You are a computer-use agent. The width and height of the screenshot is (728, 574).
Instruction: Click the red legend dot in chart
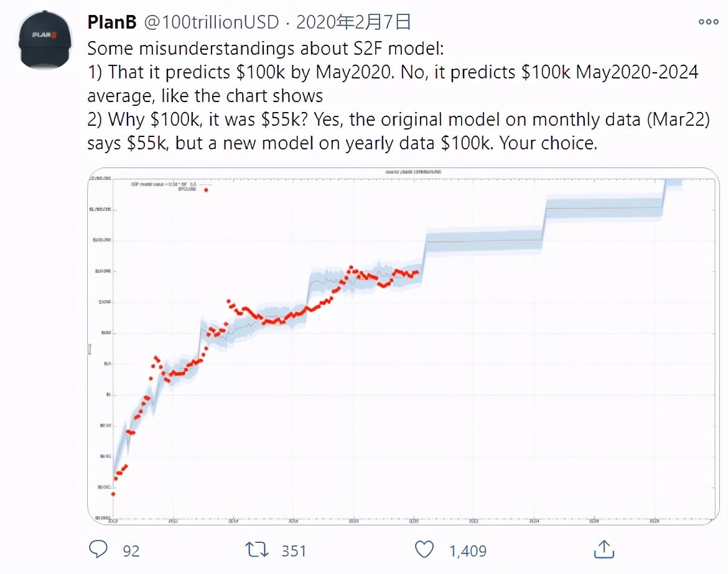(x=206, y=190)
